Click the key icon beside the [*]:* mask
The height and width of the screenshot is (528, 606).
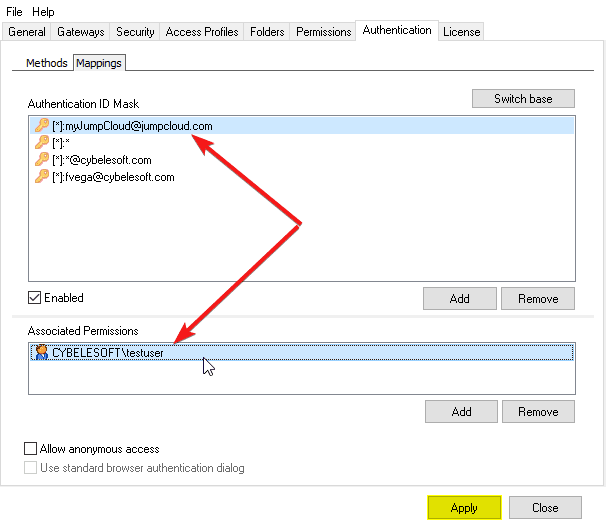42,143
